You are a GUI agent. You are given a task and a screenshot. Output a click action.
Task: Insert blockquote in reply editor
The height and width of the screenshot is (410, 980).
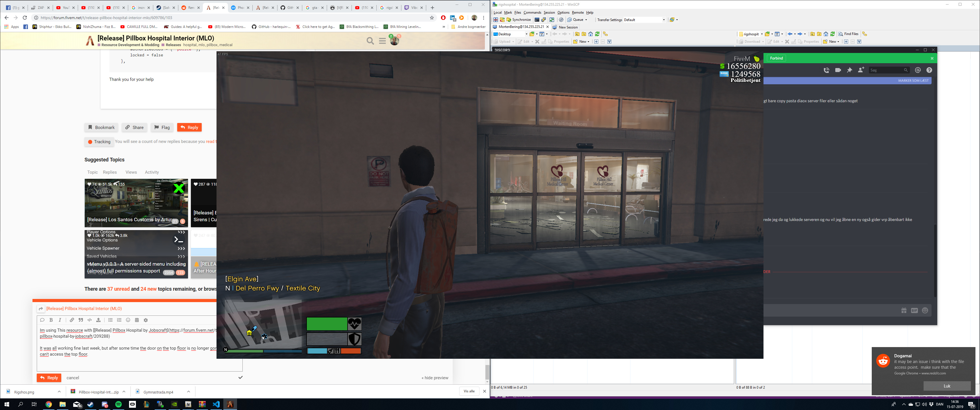[81, 320]
